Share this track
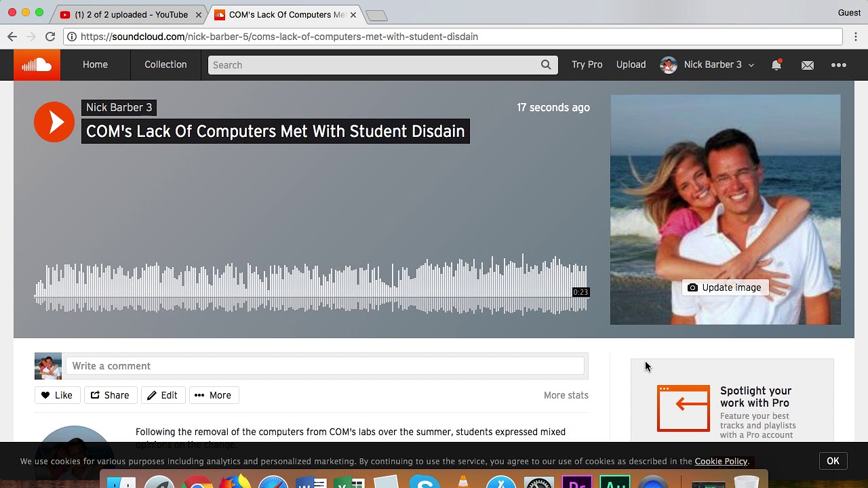868x488 pixels. pos(110,395)
